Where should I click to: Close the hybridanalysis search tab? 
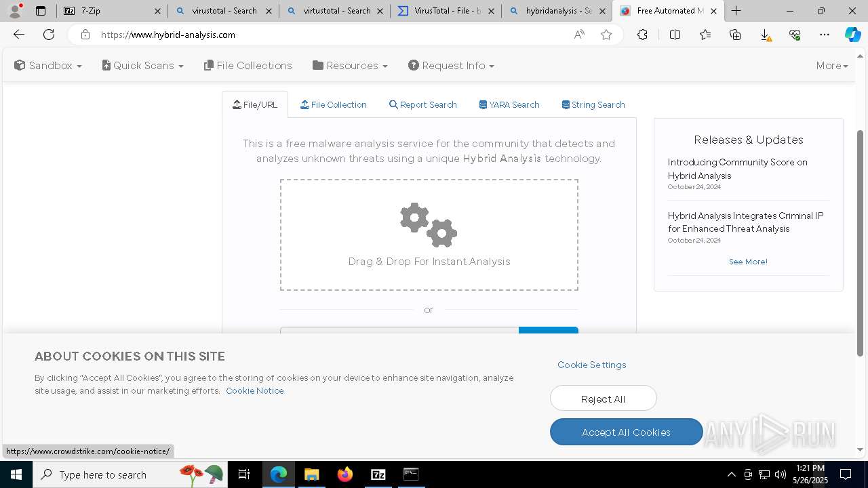click(x=602, y=11)
